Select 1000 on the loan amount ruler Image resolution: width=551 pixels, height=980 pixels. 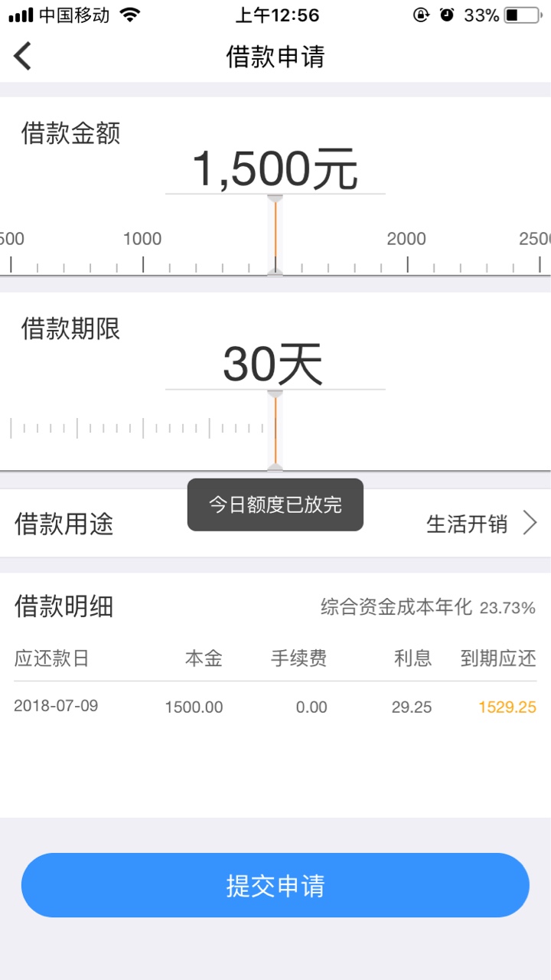[x=142, y=239]
